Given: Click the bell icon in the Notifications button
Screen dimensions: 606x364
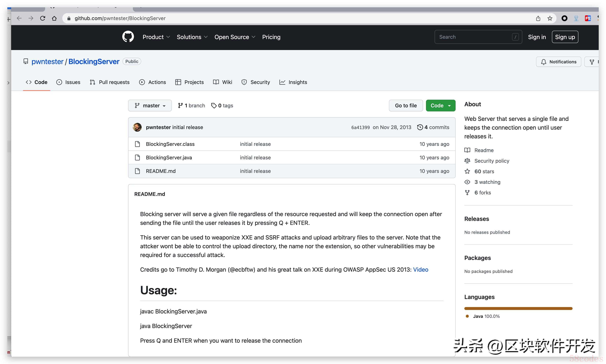Looking at the screenshot, I should [x=544, y=62].
